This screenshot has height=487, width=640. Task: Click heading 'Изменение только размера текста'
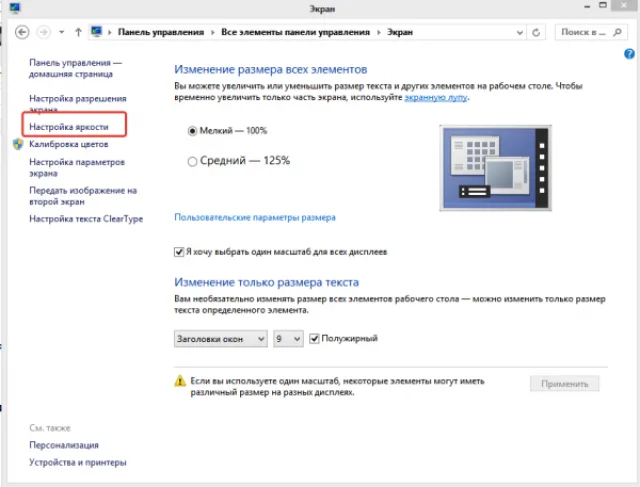click(267, 282)
